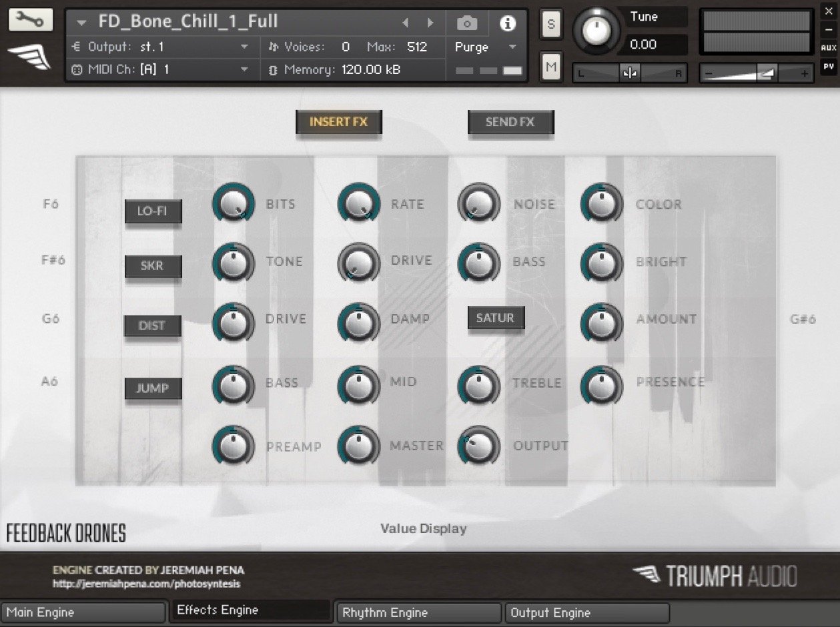Open the jeremiahpena.com/photosyntesis link
This screenshot has height=627, width=840.
147,584
